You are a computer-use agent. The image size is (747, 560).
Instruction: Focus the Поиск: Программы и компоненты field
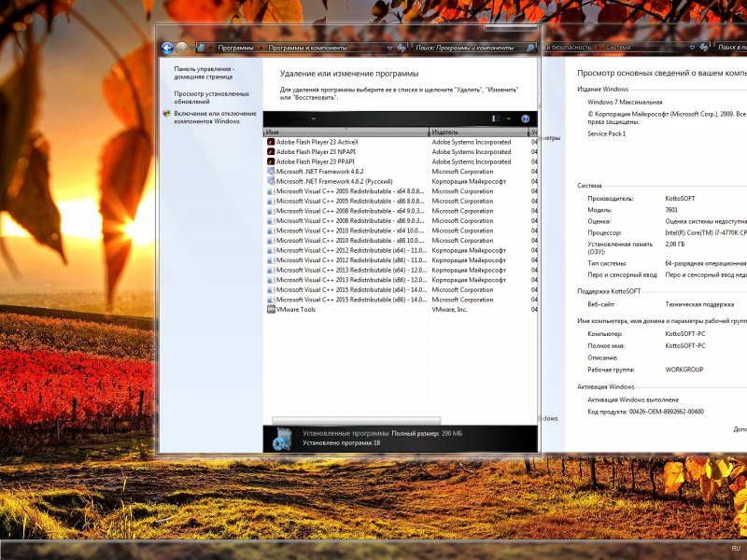(x=469, y=48)
